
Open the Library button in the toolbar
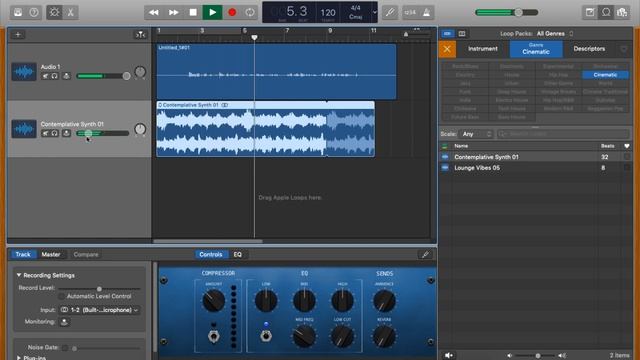coord(18,12)
